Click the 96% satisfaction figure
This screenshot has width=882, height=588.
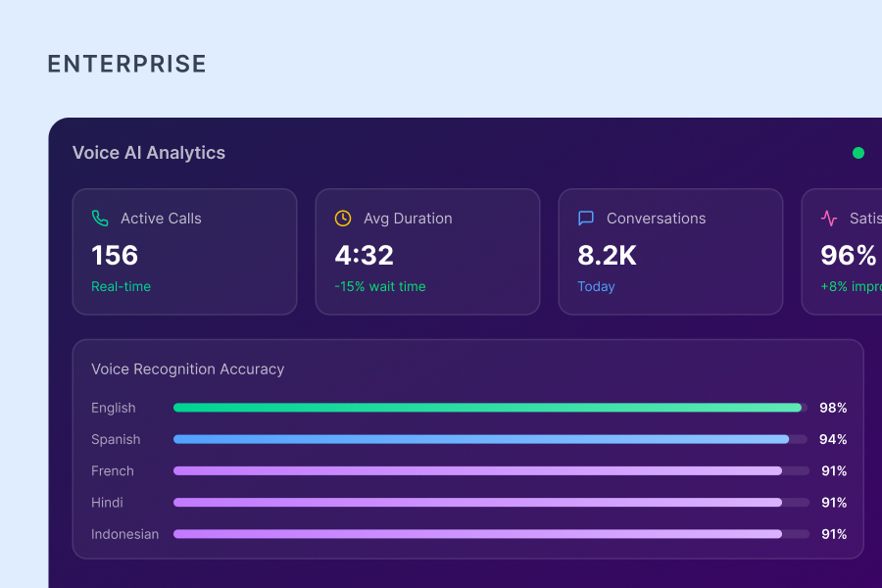click(848, 256)
